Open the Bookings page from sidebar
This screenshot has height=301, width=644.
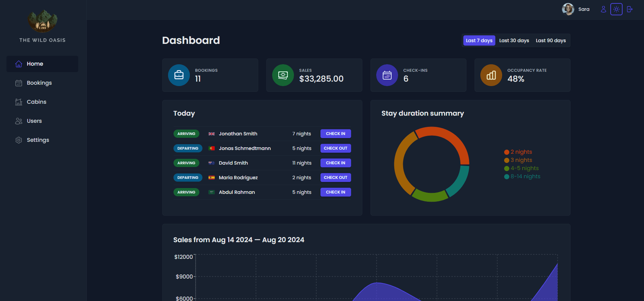(39, 83)
